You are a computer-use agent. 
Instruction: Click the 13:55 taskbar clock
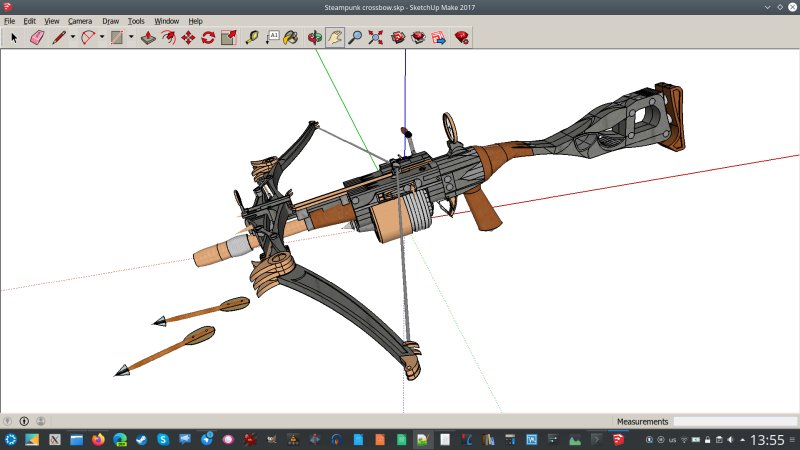[767, 440]
